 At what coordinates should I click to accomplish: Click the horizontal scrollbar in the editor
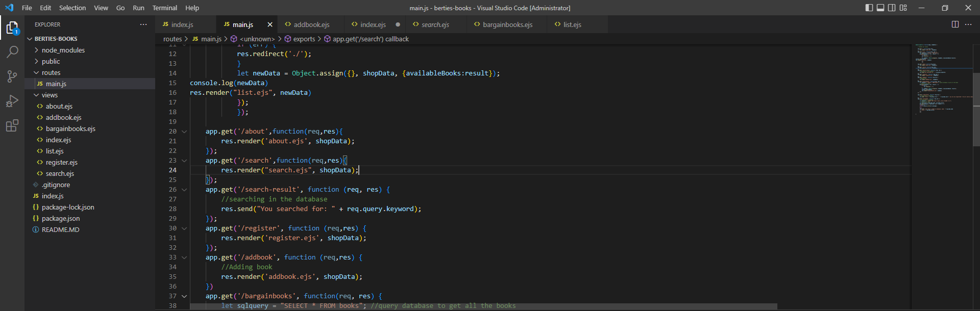483,306
